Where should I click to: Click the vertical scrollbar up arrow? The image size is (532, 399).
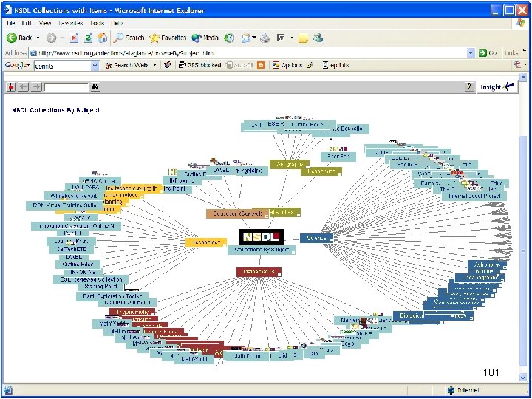(522, 77)
